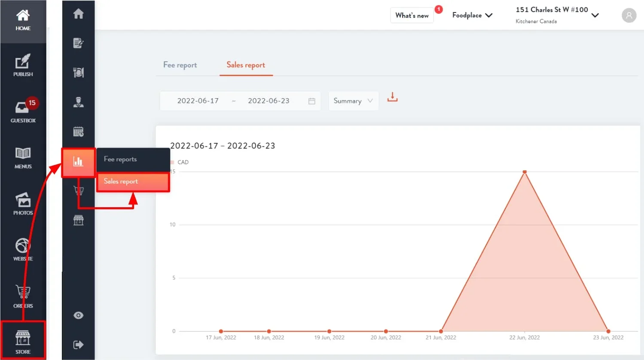Click the "17 Jun, 2022" axis label

pos(221,338)
